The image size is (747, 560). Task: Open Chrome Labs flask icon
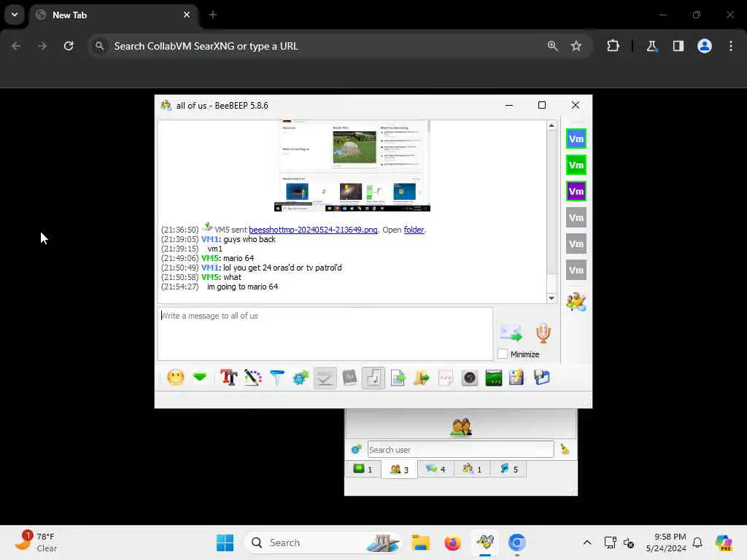tap(651, 46)
